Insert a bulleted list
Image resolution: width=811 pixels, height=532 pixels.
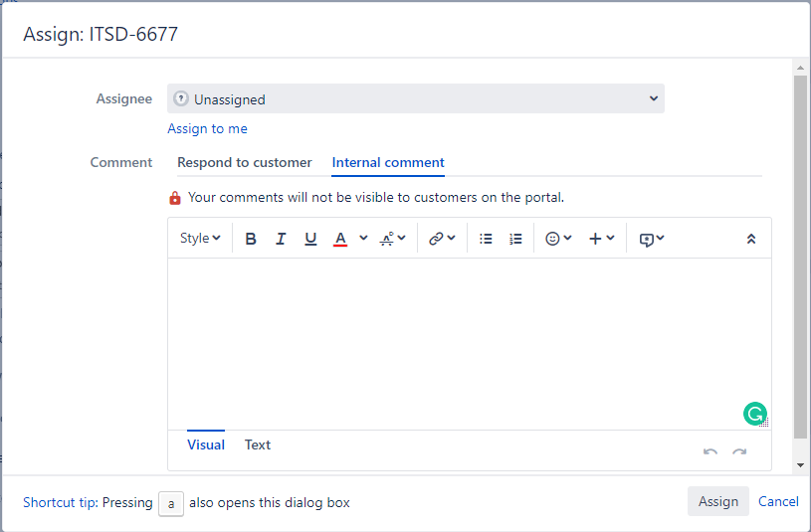[x=486, y=239]
